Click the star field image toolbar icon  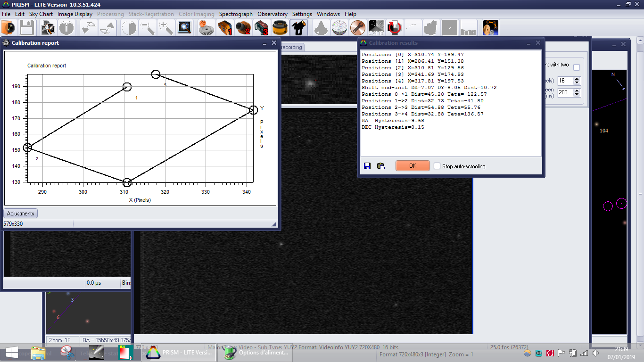(376, 28)
